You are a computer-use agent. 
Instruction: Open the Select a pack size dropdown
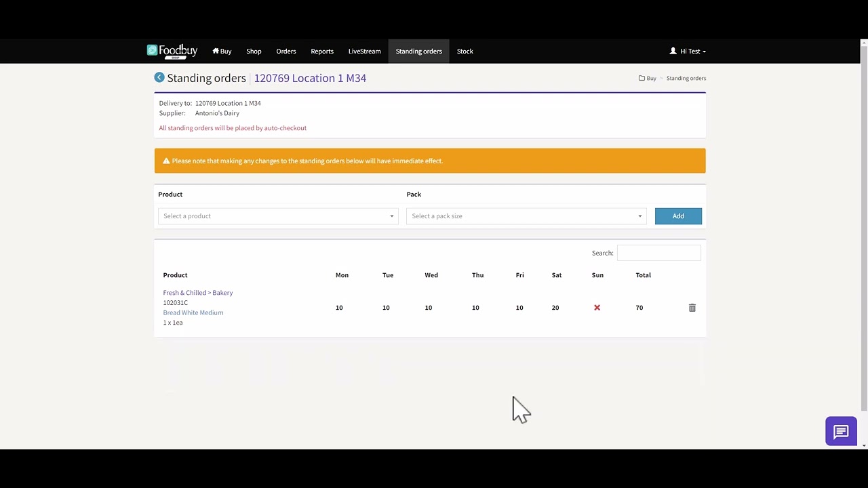pos(526,216)
